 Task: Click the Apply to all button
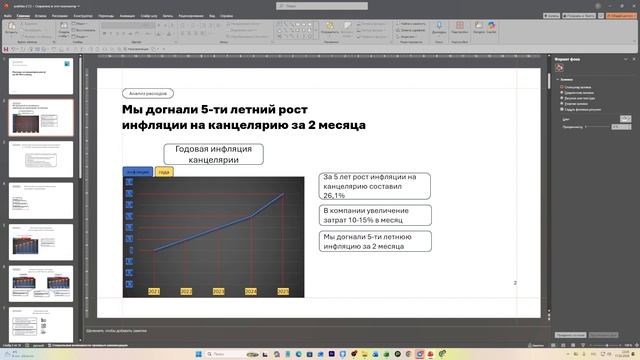tap(570, 335)
